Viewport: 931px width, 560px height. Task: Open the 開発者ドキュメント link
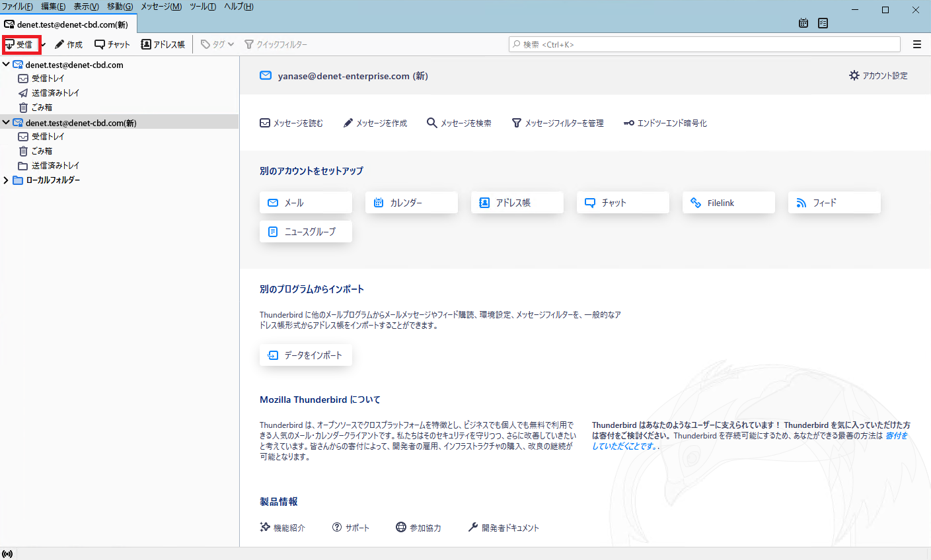pos(503,528)
